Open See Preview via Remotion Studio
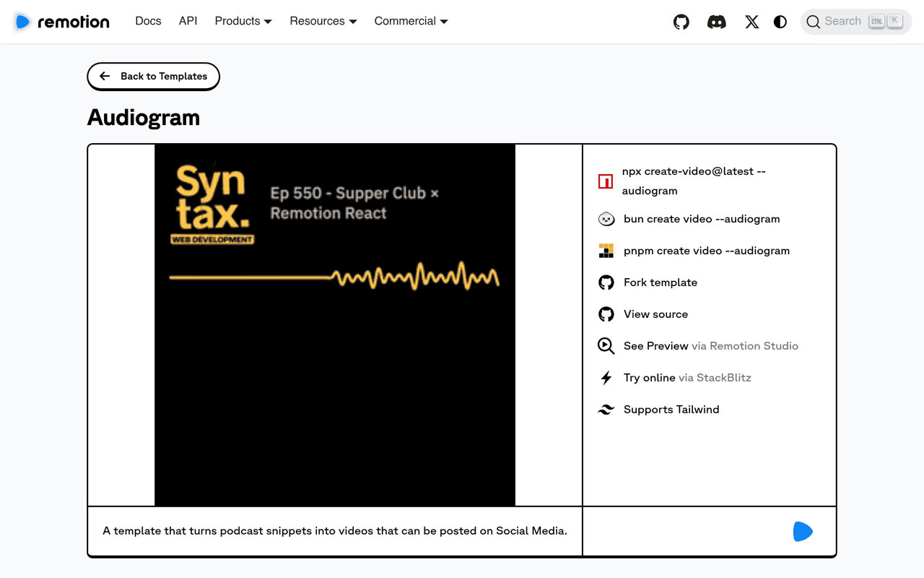924x578 pixels. click(711, 346)
